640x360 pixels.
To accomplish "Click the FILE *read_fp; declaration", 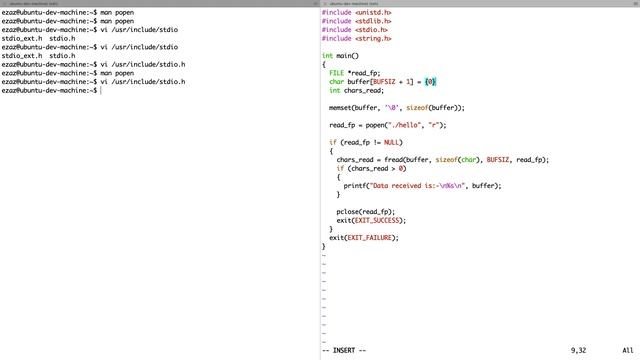I will [x=354, y=73].
